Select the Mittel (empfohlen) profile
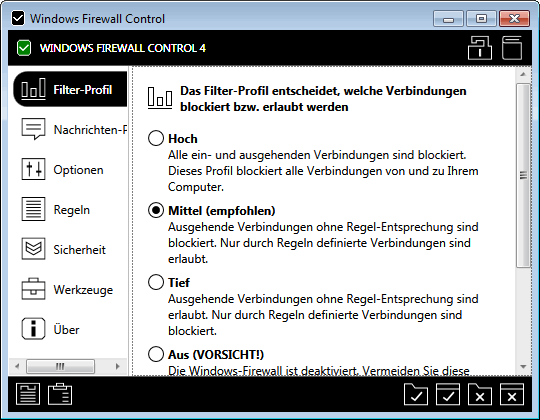The height and width of the screenshot is (420, 540). (x=156, y=210)
